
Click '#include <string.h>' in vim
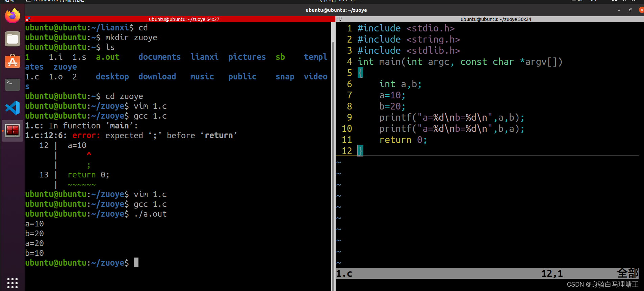(x=409, y=39)
